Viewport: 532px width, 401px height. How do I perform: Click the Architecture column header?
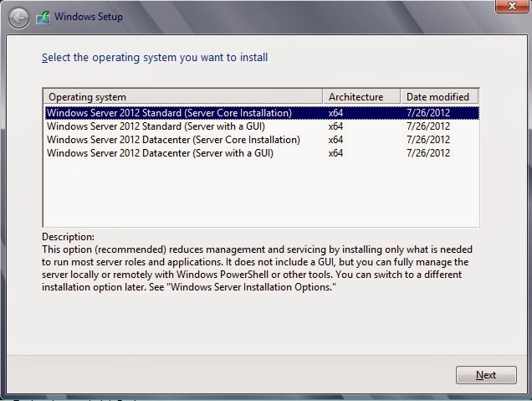point(361,97)
